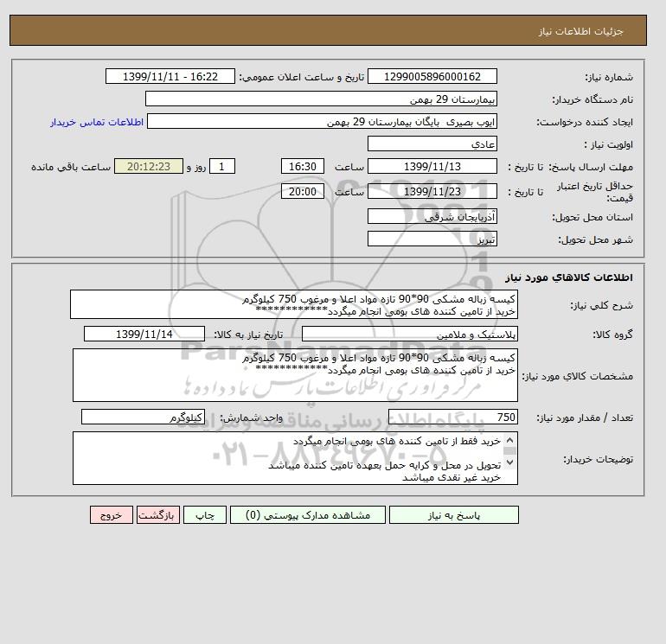666x644 pixels.
Task: Click the announcement date field 1399/11/11 - 16:22
Action: click(x=170, y=76)
